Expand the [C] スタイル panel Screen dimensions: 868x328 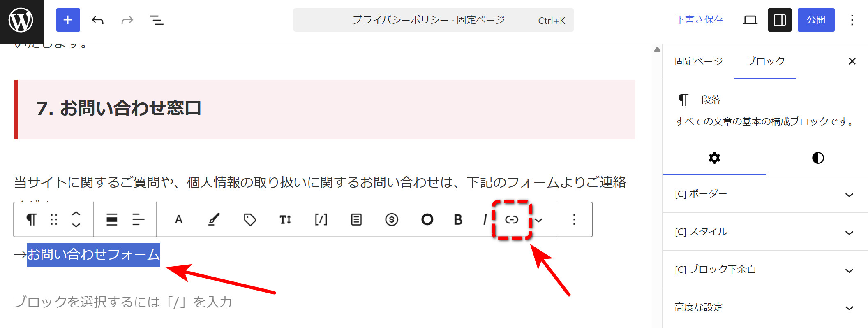click(765, 232)
